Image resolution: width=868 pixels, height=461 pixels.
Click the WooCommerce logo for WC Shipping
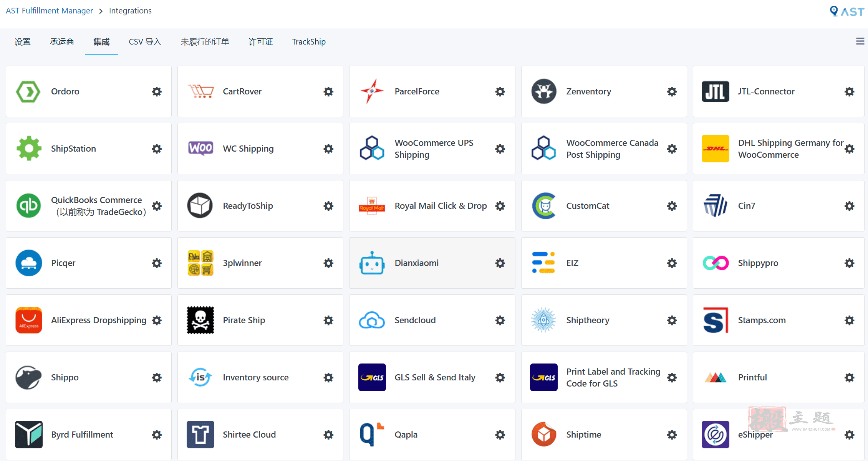click(x=200, y=148)
